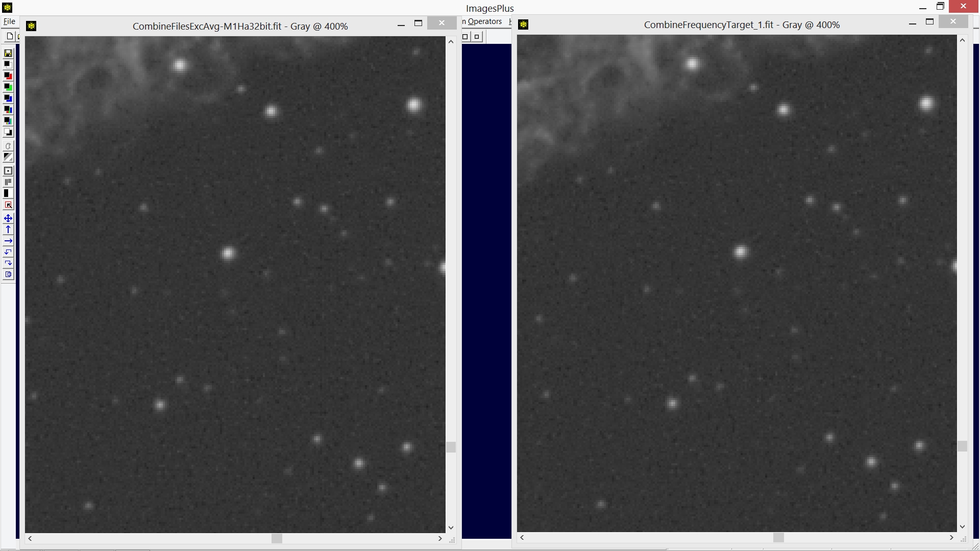Click scroll-right arrow in CombineFilesExcAvg window
Image resolution: width=980 pixels, height=551 pixels.
pos(440,538)
